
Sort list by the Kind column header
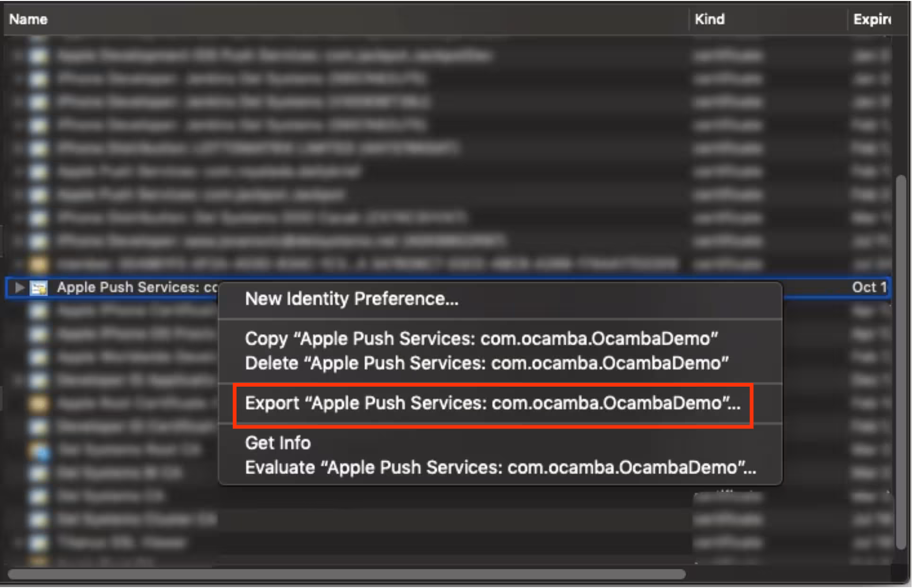tap(709, 19)
